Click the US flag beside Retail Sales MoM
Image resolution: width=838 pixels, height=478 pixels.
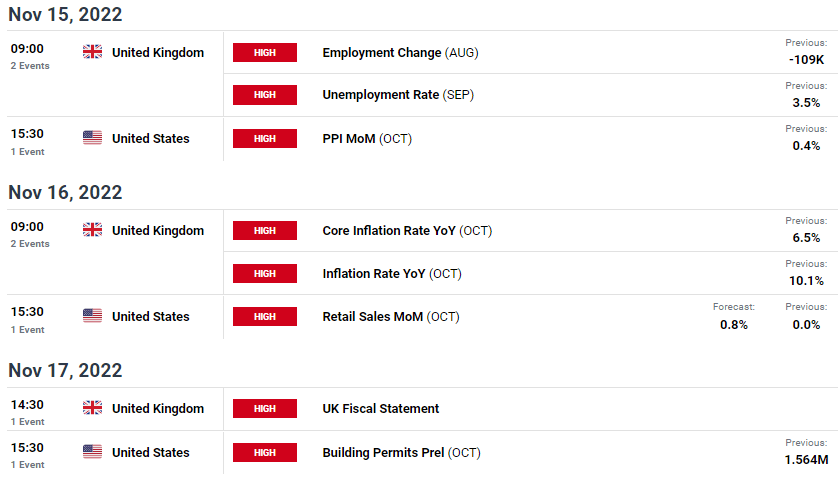92,316
